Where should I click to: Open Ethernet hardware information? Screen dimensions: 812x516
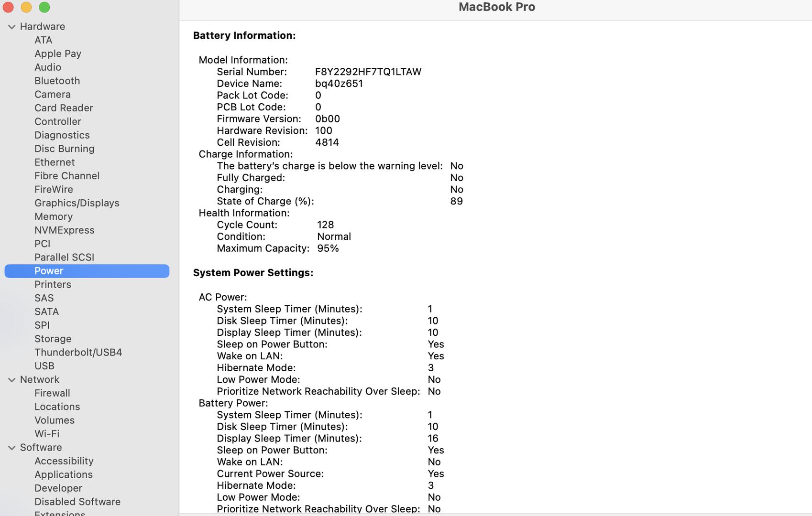coord(55,162)
